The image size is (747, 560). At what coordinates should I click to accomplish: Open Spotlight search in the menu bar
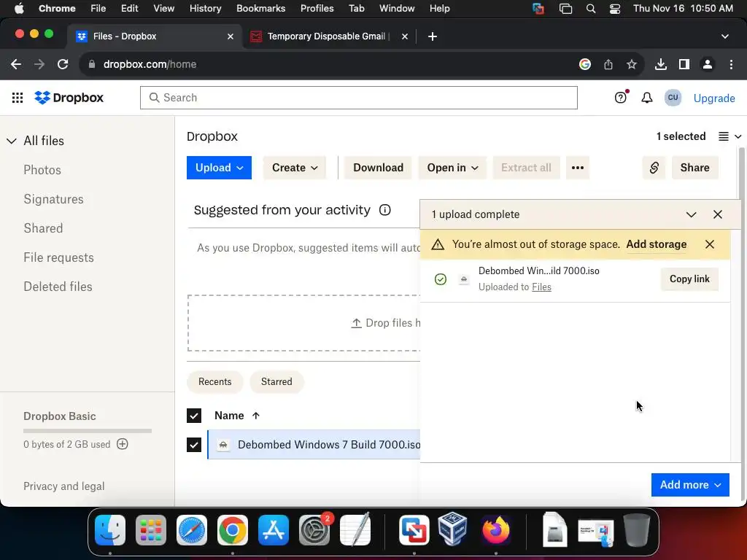(x=591, y=9)
